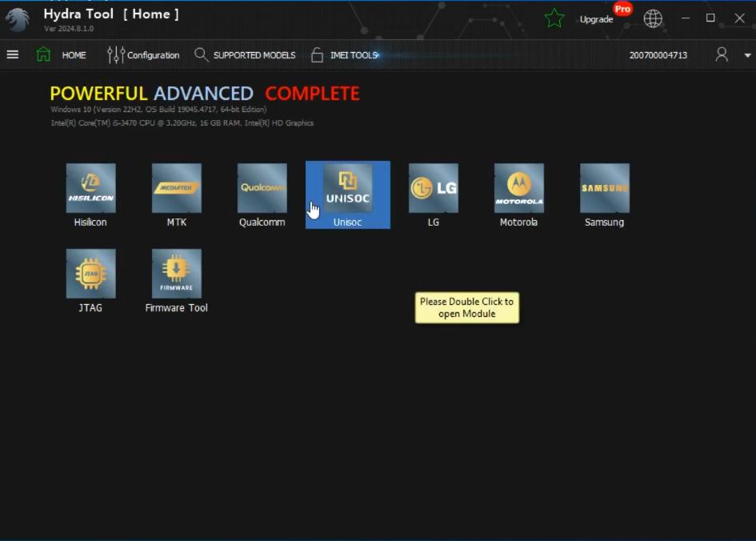Click the Configuration sliders icon
This screenshot has width=756, height=541.
pyautogui.click(x=116, y=55)
